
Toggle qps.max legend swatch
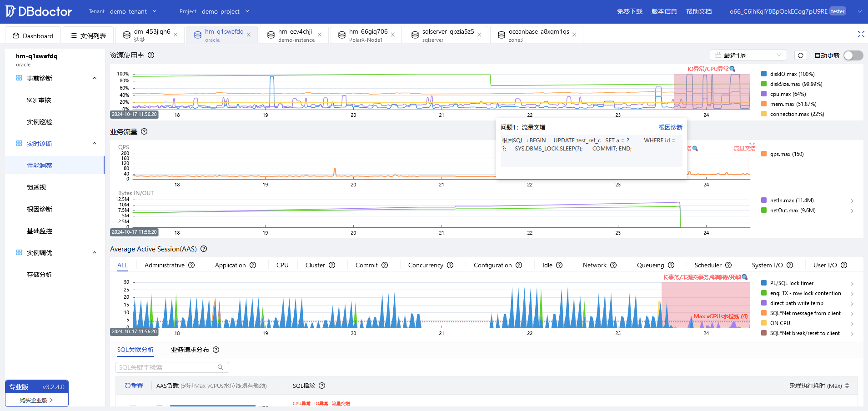(764, 154)
